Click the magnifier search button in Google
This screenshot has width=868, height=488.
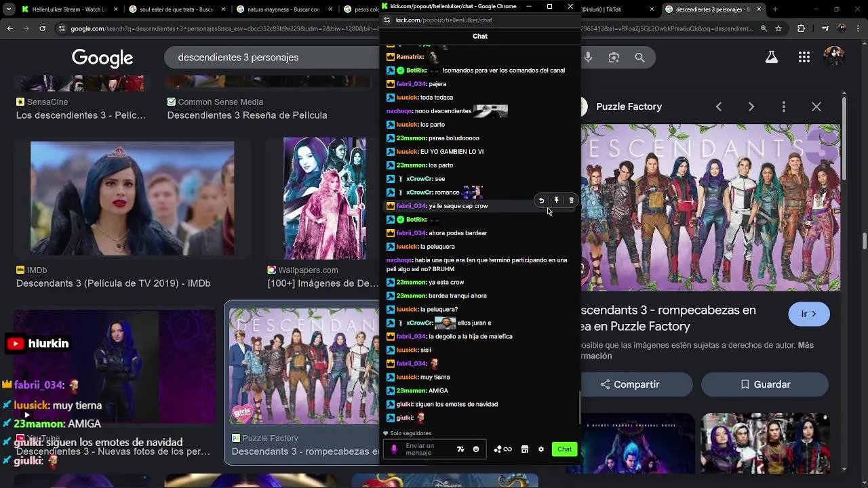click(x=639, y=58)
